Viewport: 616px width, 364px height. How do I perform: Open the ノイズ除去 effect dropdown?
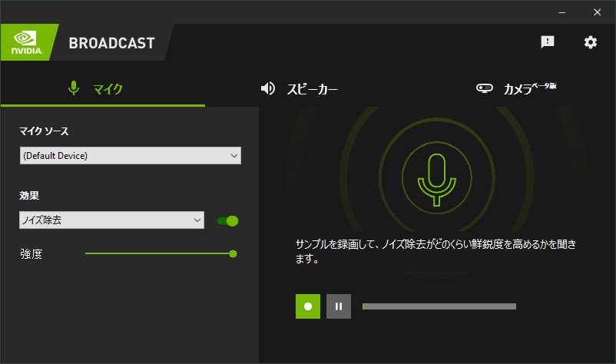(111, 220)
